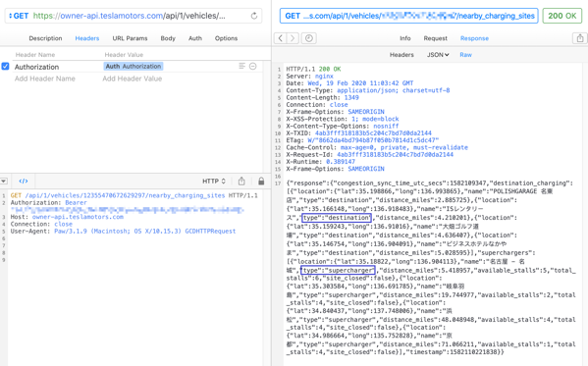Uncheck the Authorization header checkbox
The image size is (588, 366).
[x=5, y=67]
